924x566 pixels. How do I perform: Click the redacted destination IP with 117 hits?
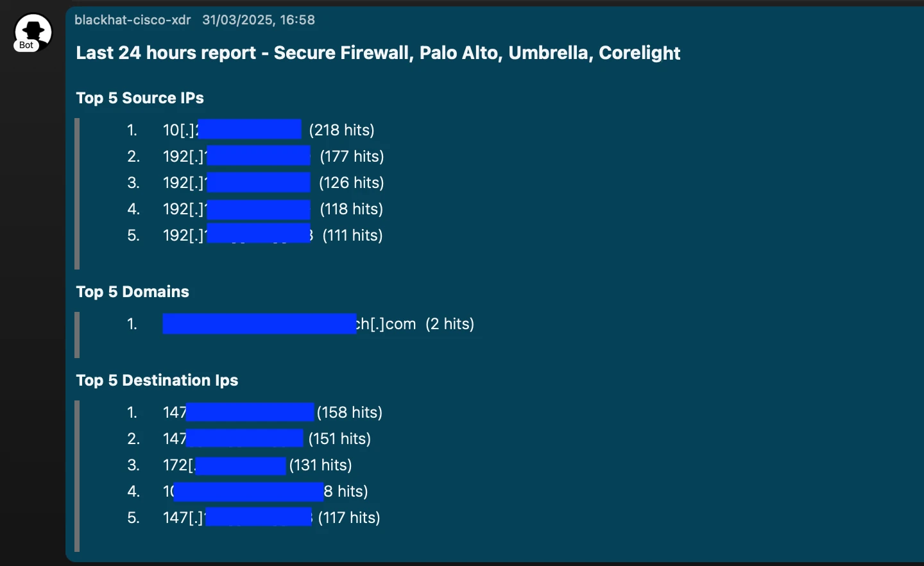[259, 517]
